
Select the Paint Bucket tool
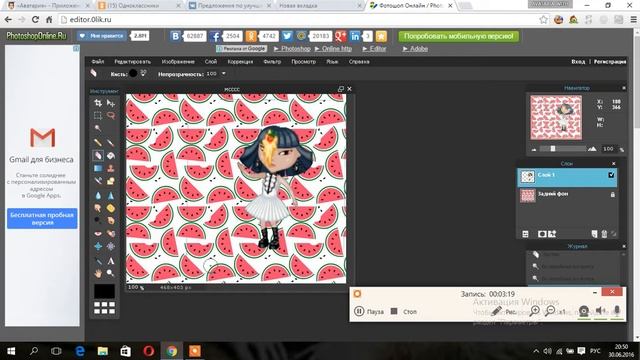(x=111, y=156)
